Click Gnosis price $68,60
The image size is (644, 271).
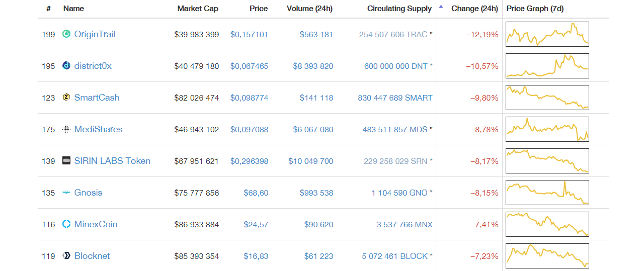point(256,193)
